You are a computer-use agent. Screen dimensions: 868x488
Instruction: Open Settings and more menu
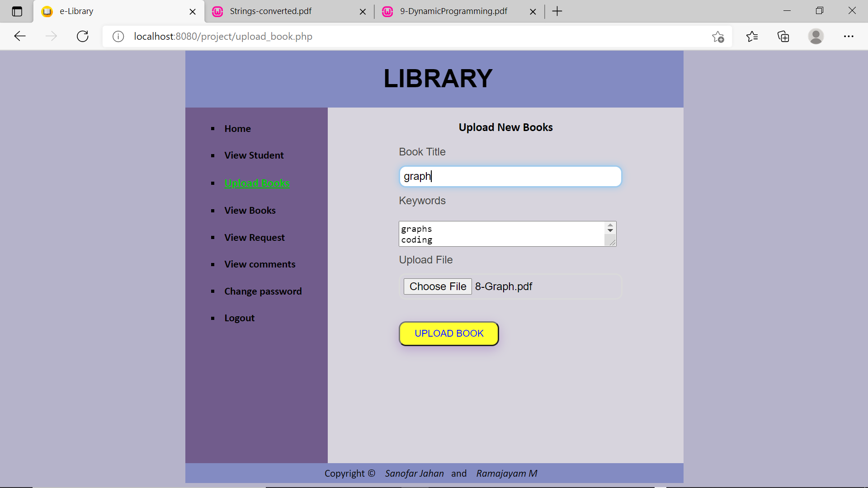849,36
